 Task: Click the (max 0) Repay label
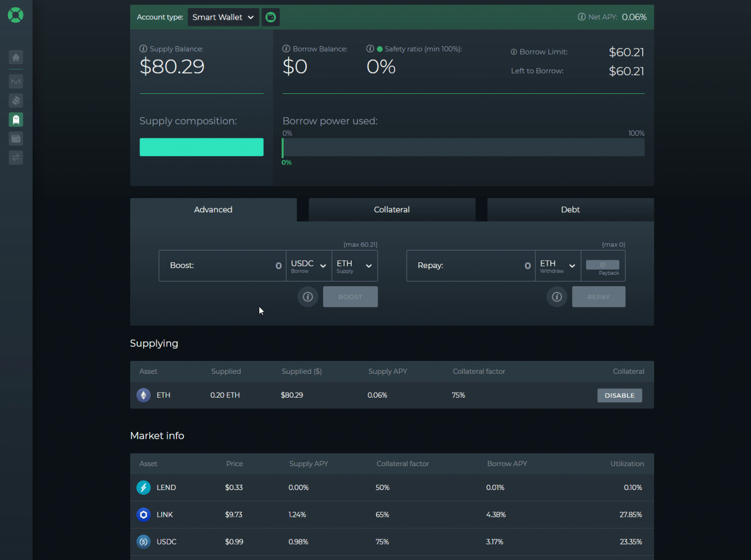(614, 245)
